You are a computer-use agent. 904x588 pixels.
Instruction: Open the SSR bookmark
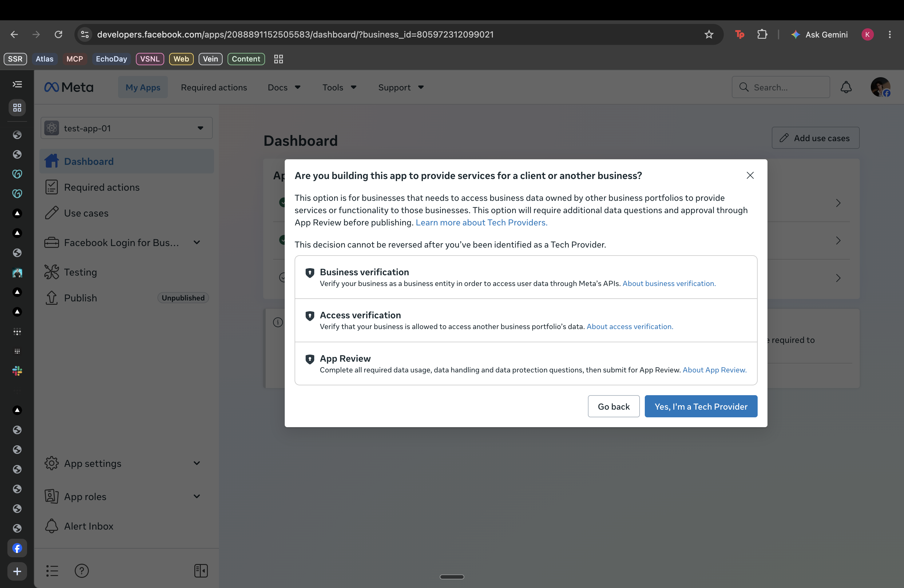[15, 59]
